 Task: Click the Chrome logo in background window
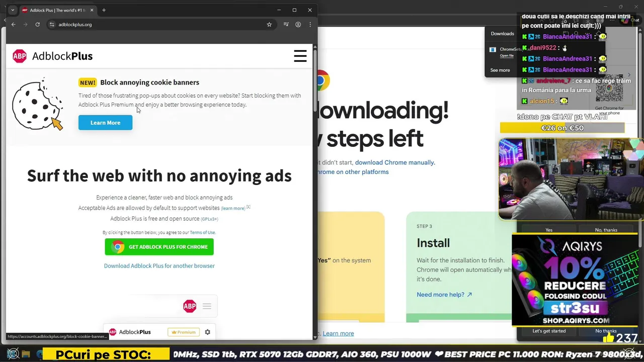click(x=323, y=80)
